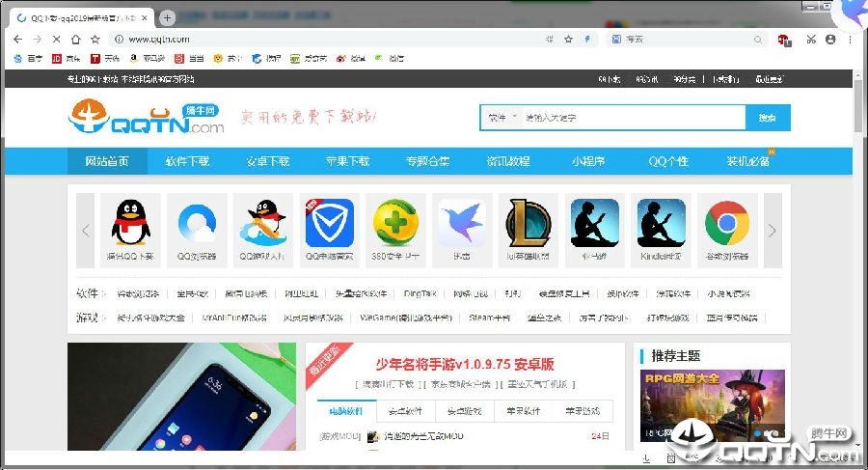Open the QQ surfing penguin game icon
The image size is (868, 470).
[x=263, y=230]
